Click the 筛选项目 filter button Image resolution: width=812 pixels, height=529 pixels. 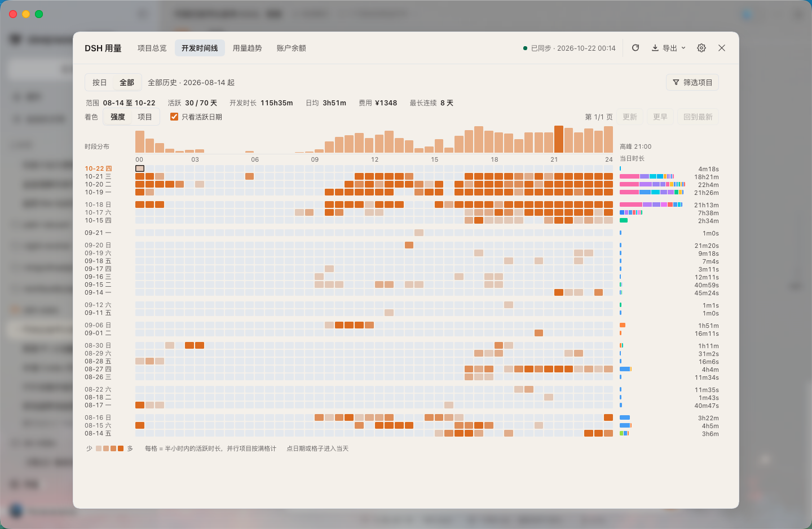pos(692,82)
